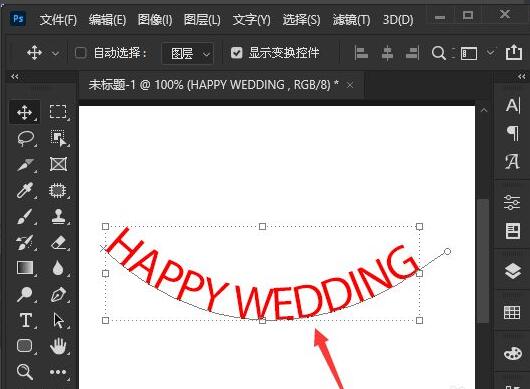Choose the Eraser tool
The height and width of the screenshot is (389, 530).
coord(58,242)
